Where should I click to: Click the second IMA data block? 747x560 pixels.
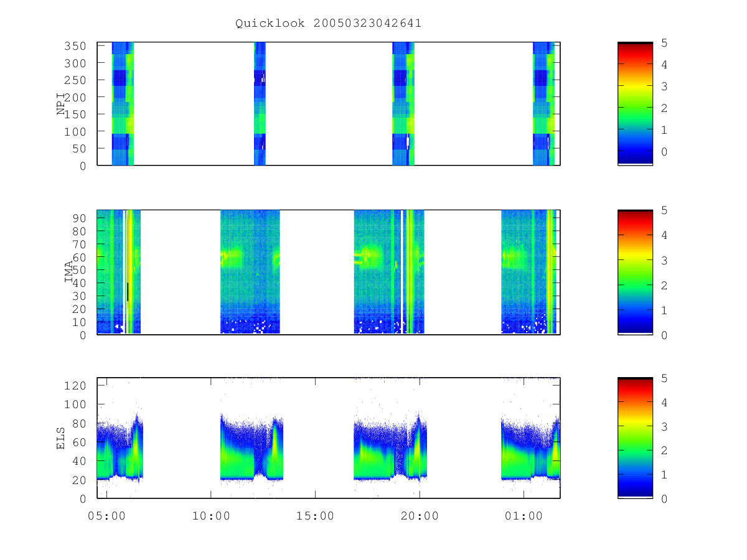[x=250, y=272]
